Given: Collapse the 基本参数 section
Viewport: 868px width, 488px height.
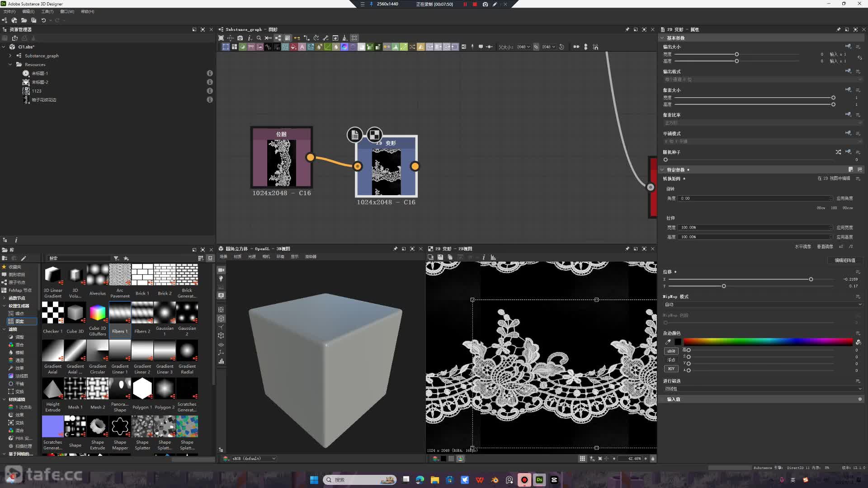Looking at the screenshot, I should 662,38.
